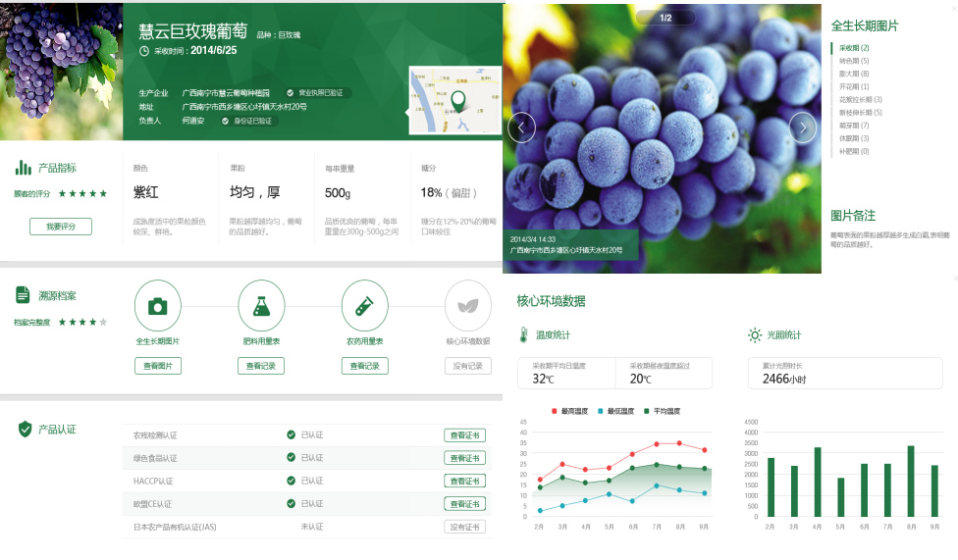Show the next grape photo with right arrow
The width and height of the screenshot is (958, 560).
(x=803, y=127)
